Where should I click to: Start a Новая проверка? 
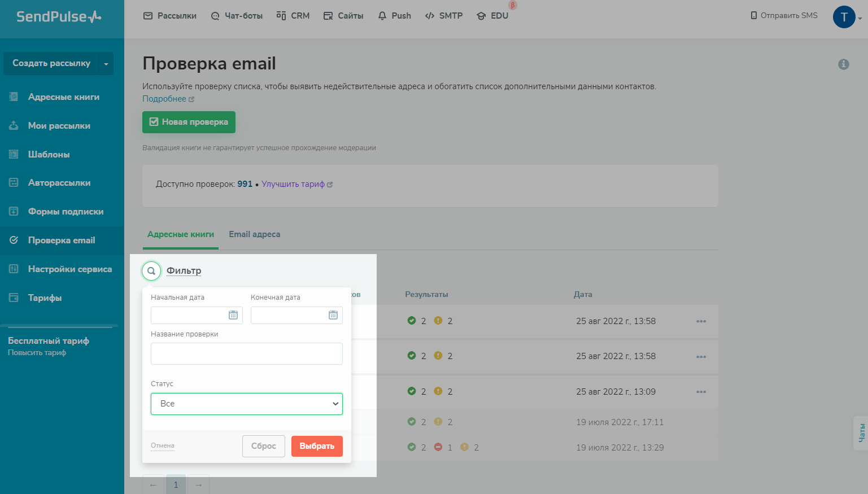pos(189,122)
